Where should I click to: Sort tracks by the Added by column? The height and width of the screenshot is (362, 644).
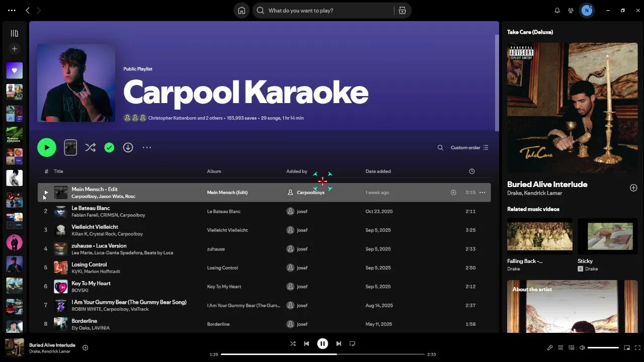(297, 171)
